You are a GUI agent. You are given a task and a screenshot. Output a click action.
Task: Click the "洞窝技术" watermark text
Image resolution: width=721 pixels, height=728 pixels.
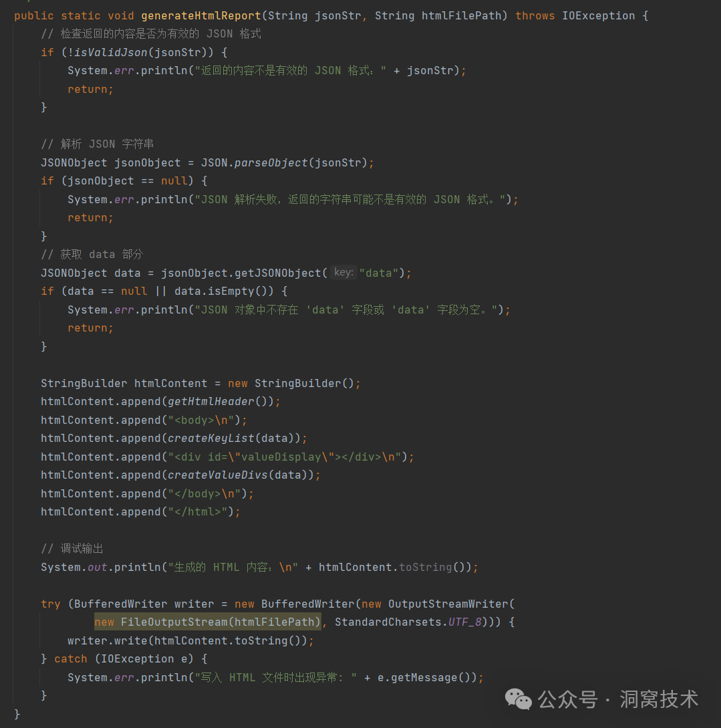point(658,699)
